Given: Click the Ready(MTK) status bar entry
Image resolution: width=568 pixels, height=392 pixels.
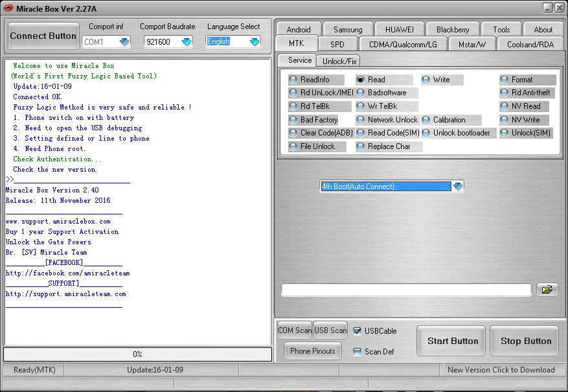Looking at the screenshot, I should (x=34, y=370).
